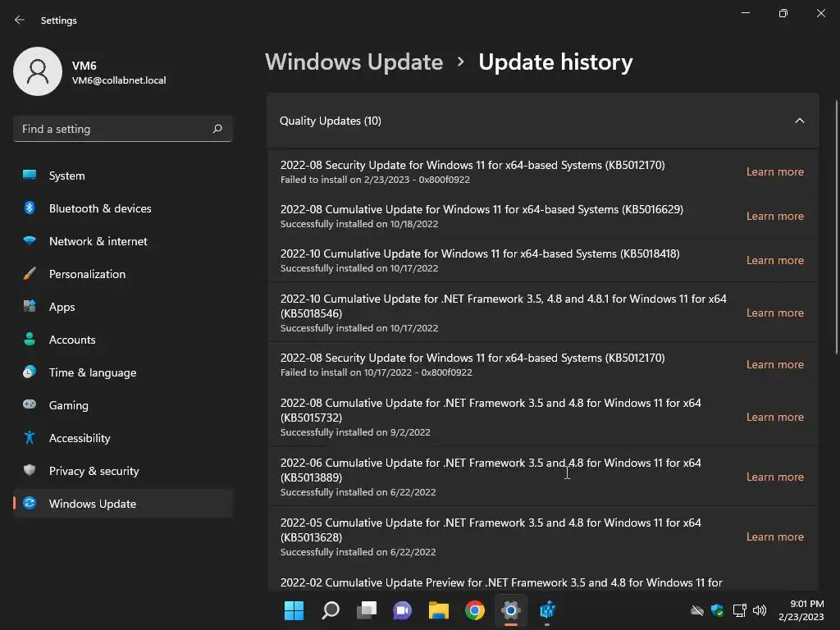840x630 pixels.
Task: Click the Windows Update sync icon
Action: [x=30, y=503]
